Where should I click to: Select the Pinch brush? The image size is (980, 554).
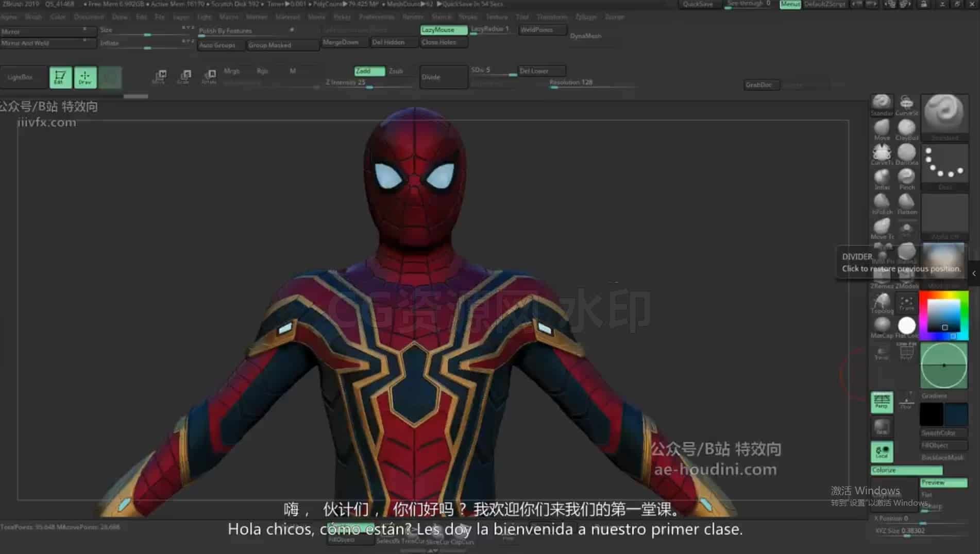point(906,179)
